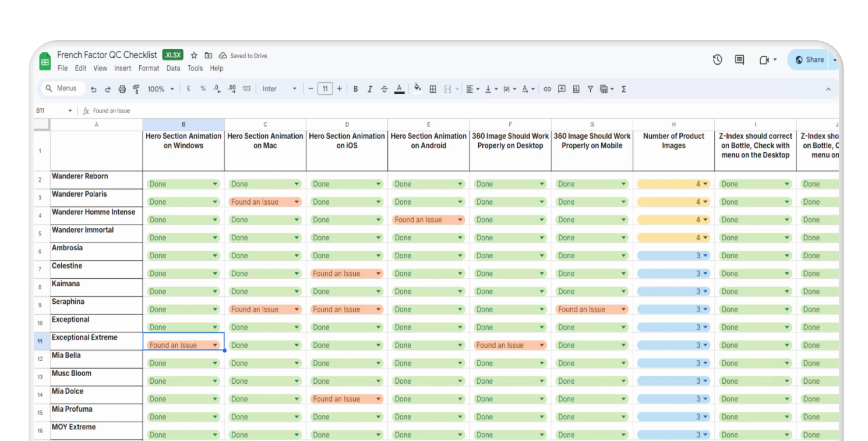Open the fill color paint bucket
This screenshot has height=441, width=868.
coord(417,89)
